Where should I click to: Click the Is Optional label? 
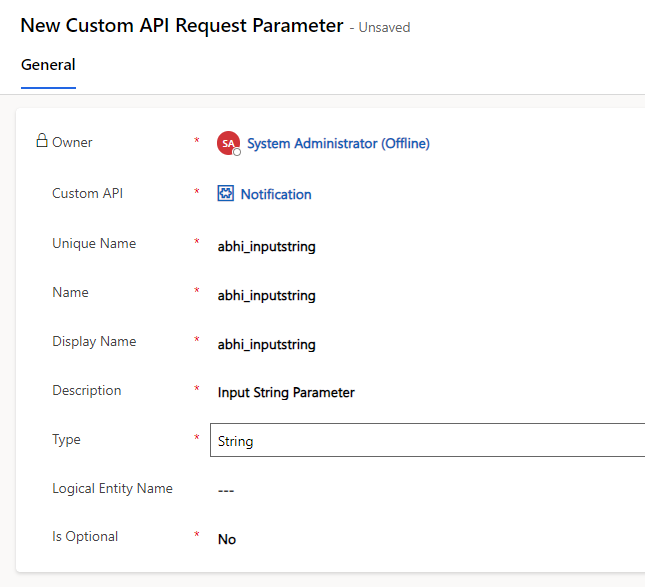click(x=85, y=537)
